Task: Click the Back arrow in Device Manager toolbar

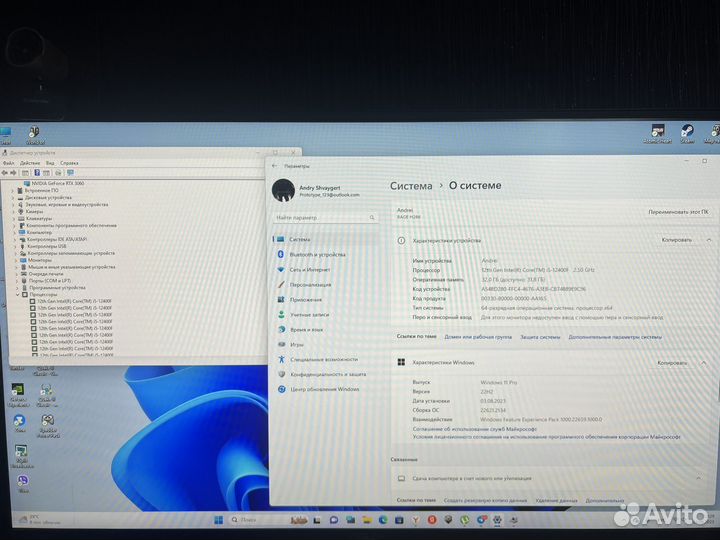Action: [5, 173]
